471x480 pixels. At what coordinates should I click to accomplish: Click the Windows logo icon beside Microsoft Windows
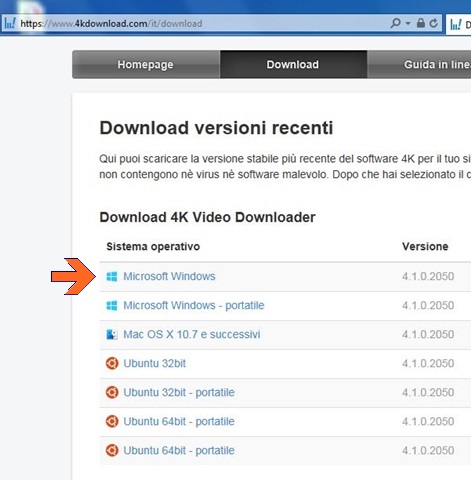pyautogui.click(x=112, y=276)
